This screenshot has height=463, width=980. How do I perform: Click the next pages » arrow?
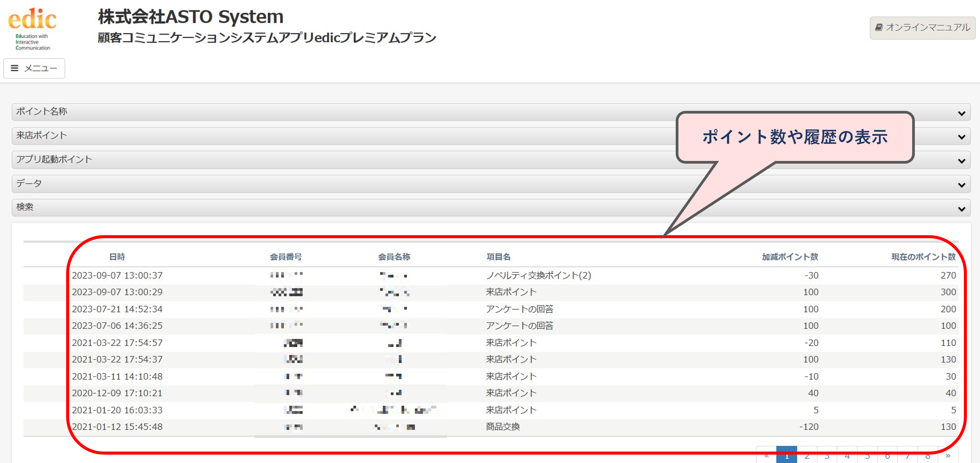click(x=948, y=455)
